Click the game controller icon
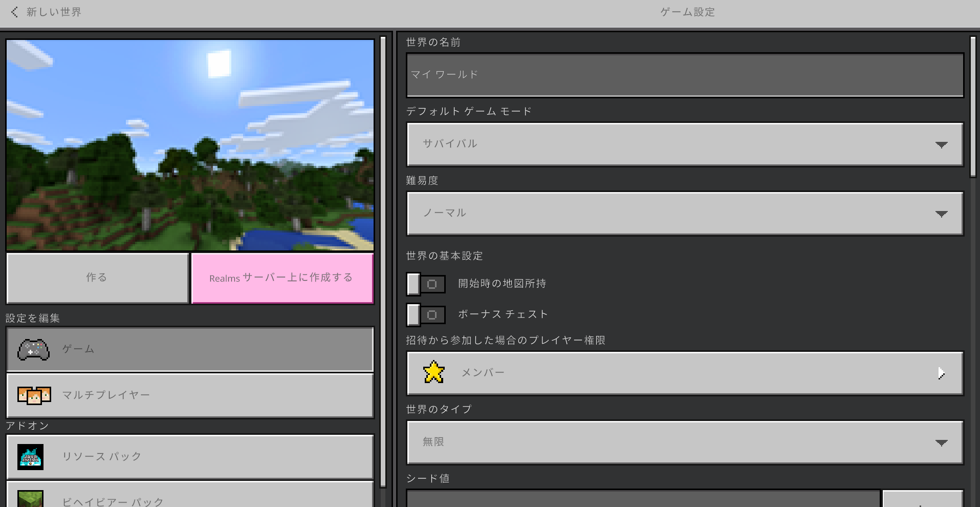The image size is (980, 507). (x=33, y=350)
